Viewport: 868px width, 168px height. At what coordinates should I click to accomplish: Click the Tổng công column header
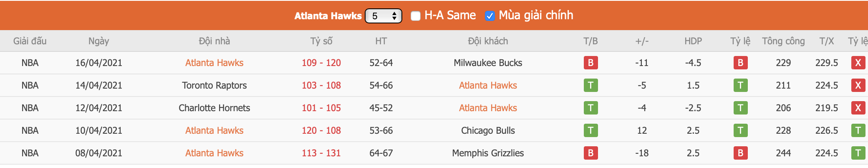pyautogui.click(x=783, y=41)
